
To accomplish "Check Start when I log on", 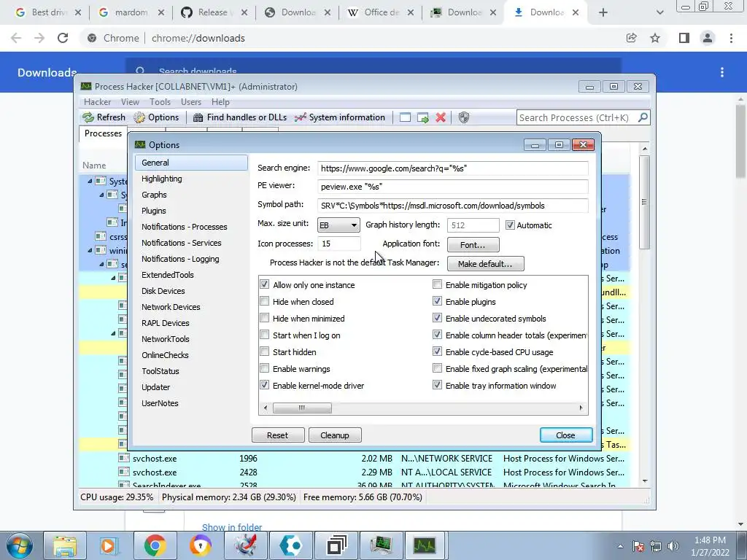I will click(x=264, y=335).
